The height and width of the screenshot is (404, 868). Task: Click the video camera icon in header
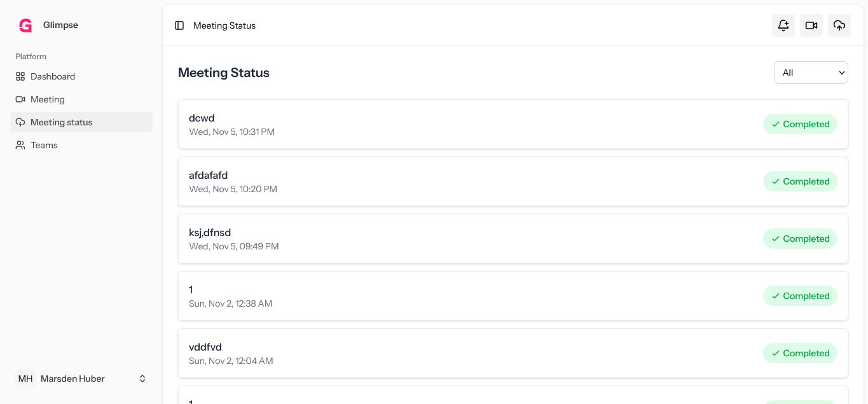click(811, 25)
